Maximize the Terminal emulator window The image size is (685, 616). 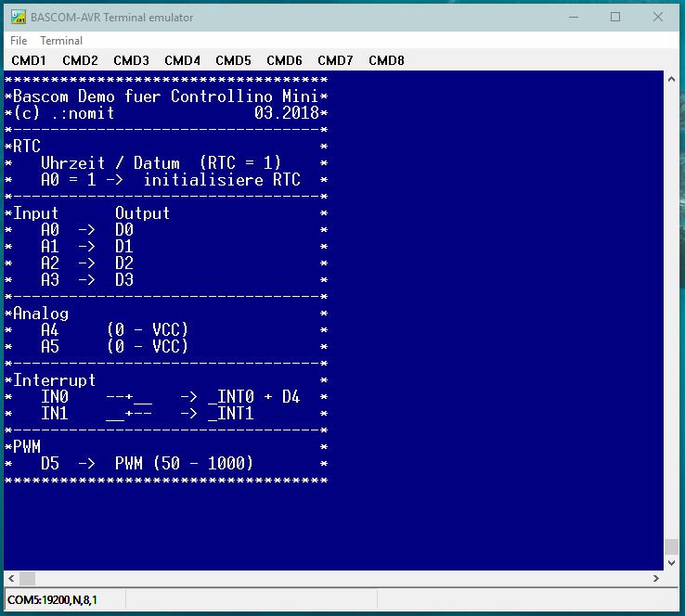click(x=615, y=17)
